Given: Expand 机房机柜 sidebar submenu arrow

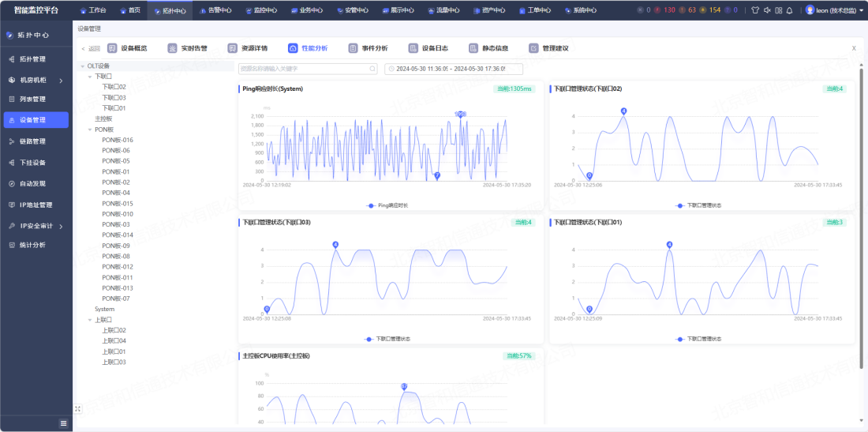Looking at the screenshot, I should [x=60, y=81].
